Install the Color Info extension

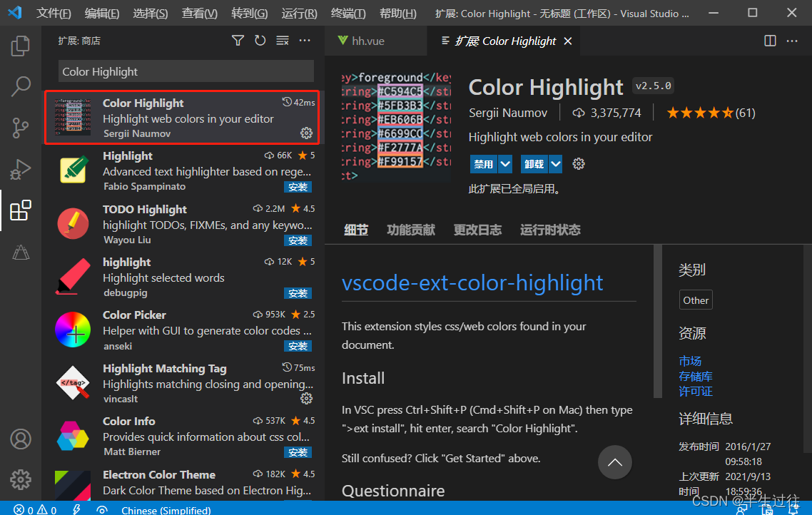(298, 452)
